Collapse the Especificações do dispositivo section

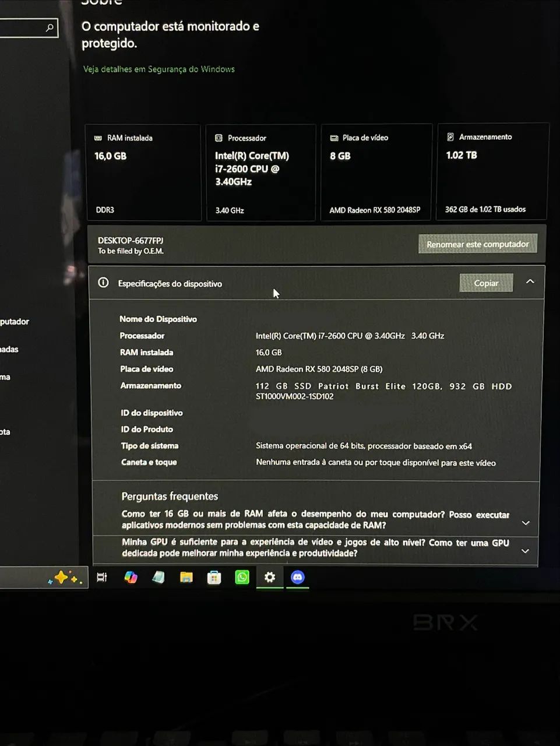530,281
